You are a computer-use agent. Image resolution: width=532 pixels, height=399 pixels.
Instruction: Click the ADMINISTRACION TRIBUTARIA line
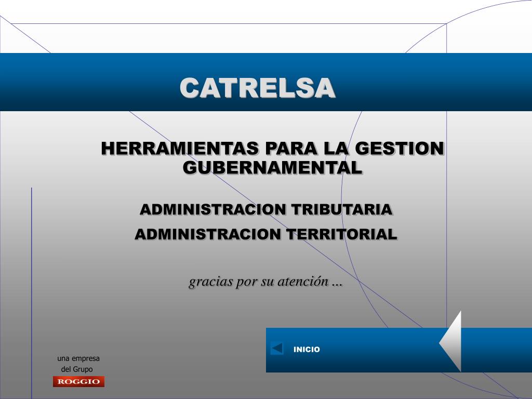click(267, 209)
